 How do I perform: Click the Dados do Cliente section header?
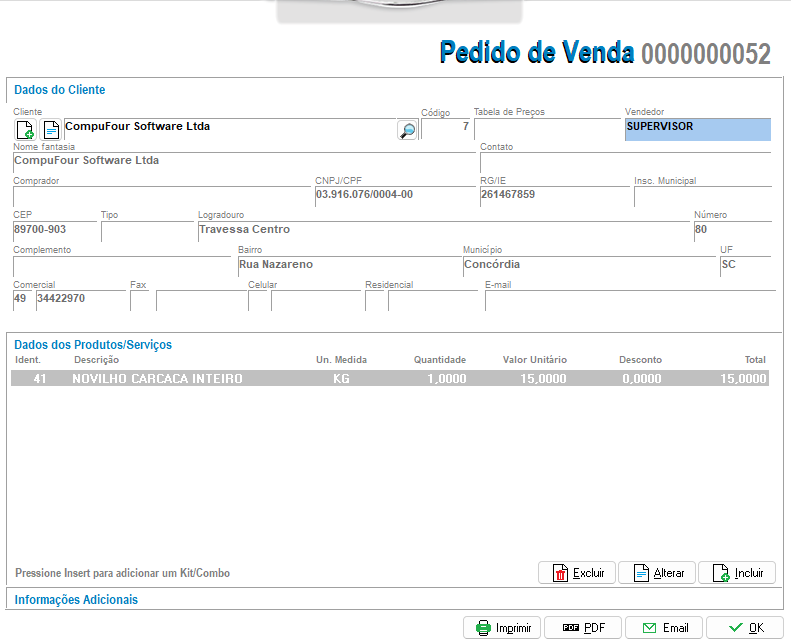tap(60, 90)
